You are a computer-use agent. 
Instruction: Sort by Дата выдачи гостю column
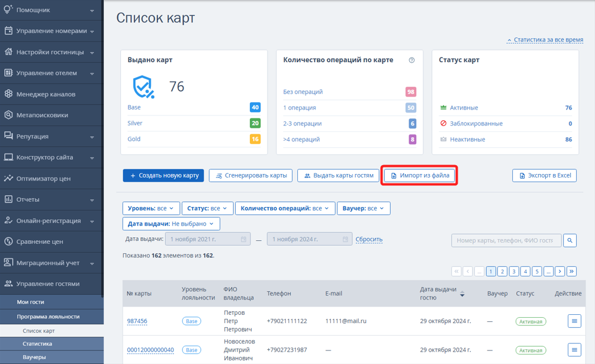click(462, 294)
